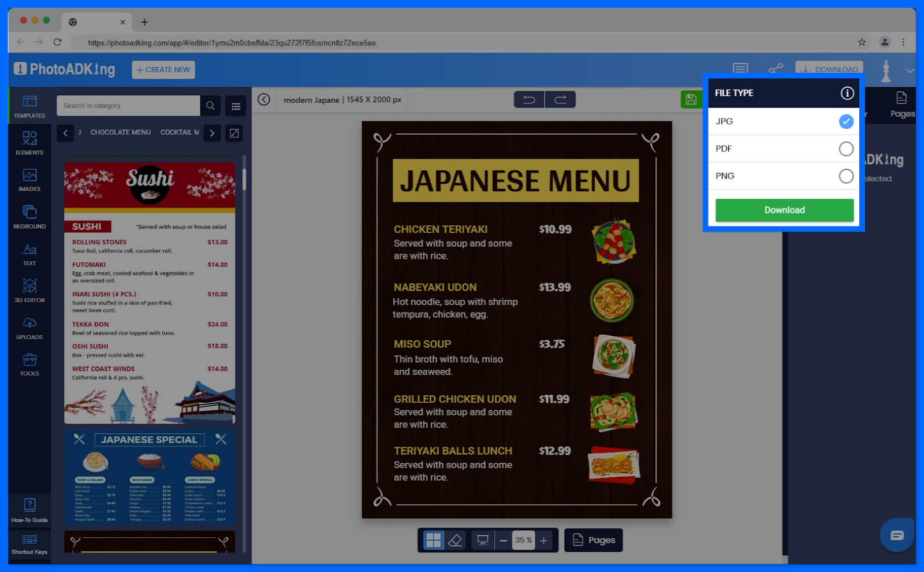Switch to the Chocolate Menu category tab
The image size is (924, 572).
click(x=120, y=132)
